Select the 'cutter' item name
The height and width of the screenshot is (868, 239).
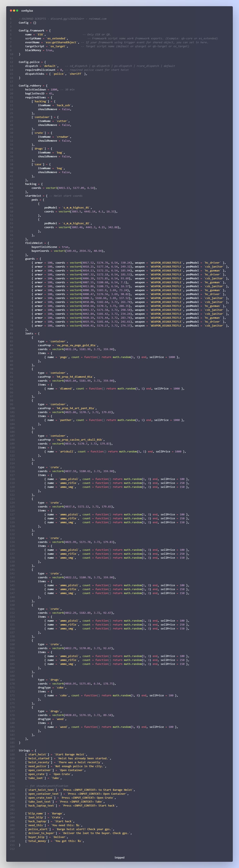(62, 121)
